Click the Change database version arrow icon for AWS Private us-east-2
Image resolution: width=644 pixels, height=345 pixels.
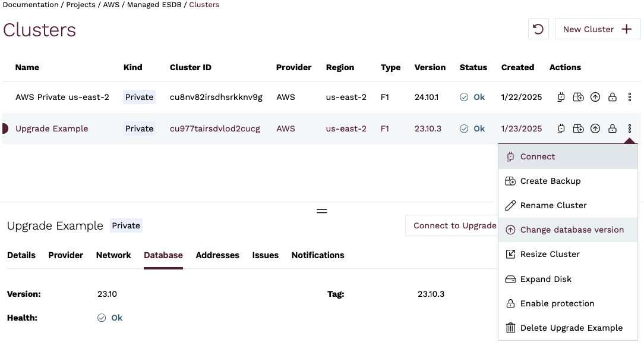pyautogui.click(x=595, y=97)
